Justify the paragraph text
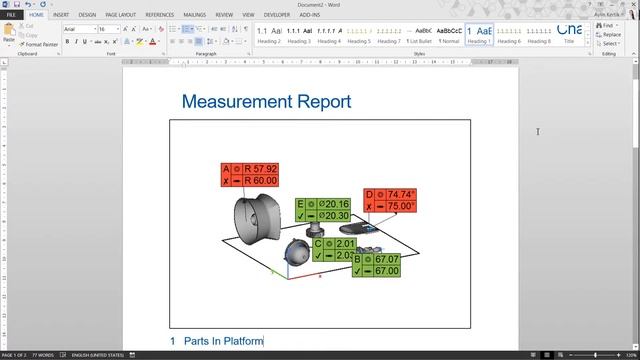The image size is (640, 360). (x=199, y=42)
